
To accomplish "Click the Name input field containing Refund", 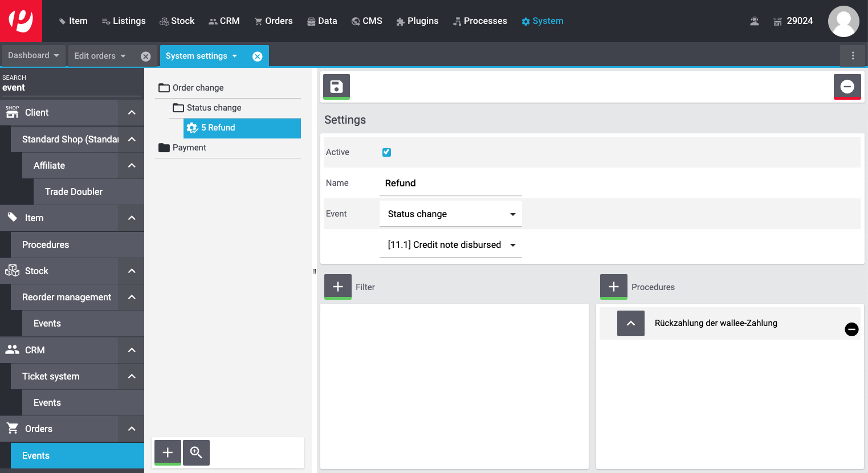I will [450, 184].
